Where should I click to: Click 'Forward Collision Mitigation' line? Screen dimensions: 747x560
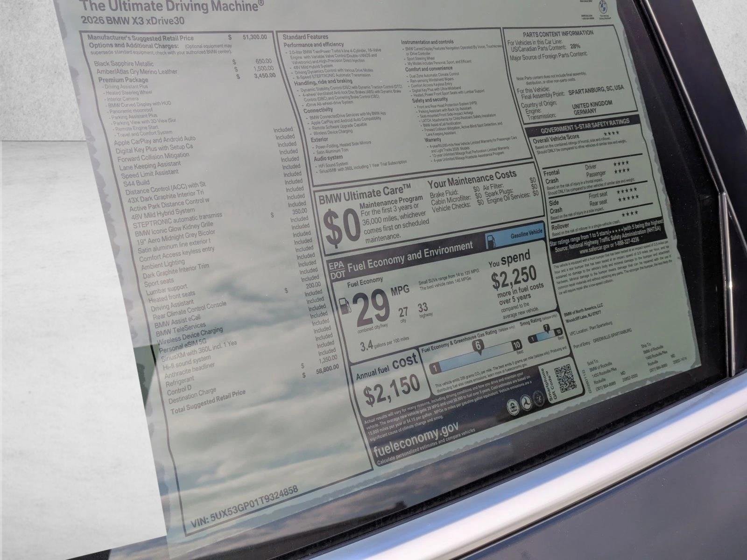point(154,157)
